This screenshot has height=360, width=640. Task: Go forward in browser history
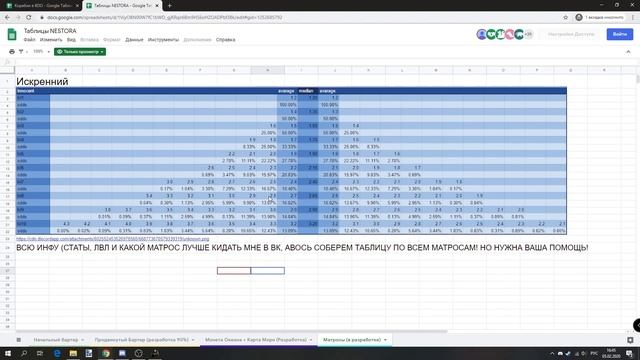[x=18, y=18]
